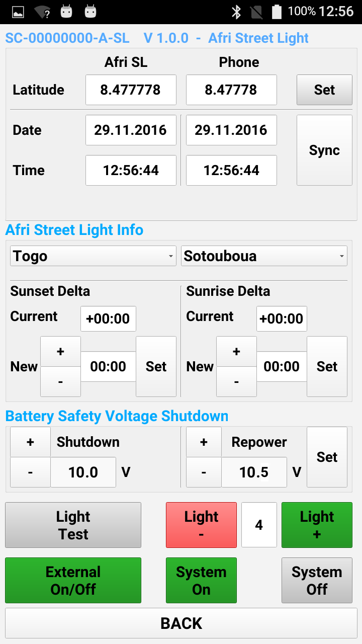
Task: Set the latitude value
Action: pos(324,90)
